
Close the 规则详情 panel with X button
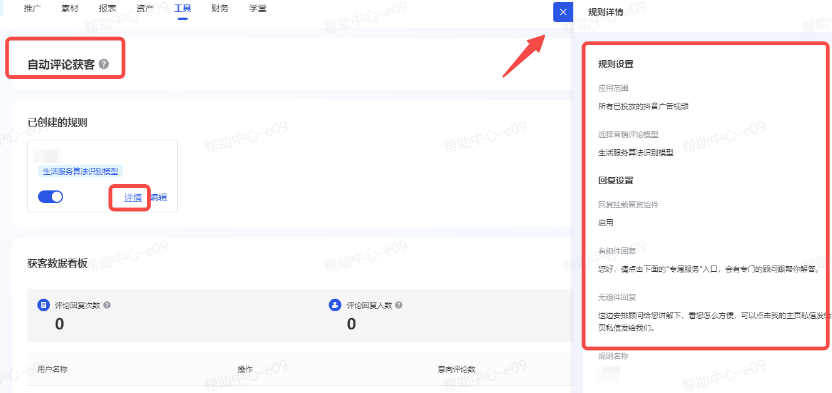pyautogui.click(x=562, y=12)
